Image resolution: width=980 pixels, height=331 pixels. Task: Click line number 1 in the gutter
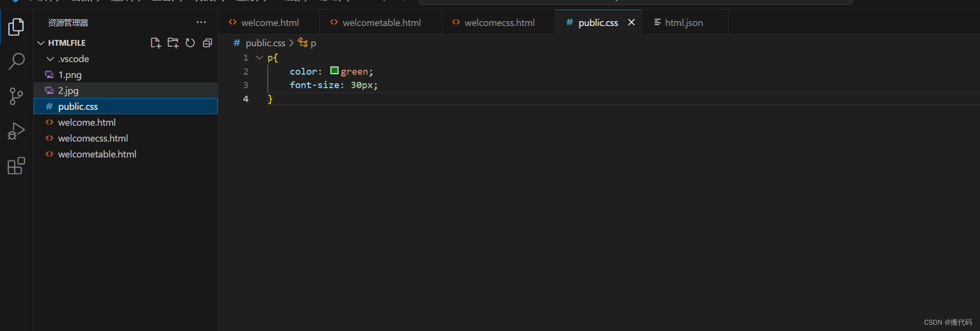pyautogui.click(x=246, y=58)
